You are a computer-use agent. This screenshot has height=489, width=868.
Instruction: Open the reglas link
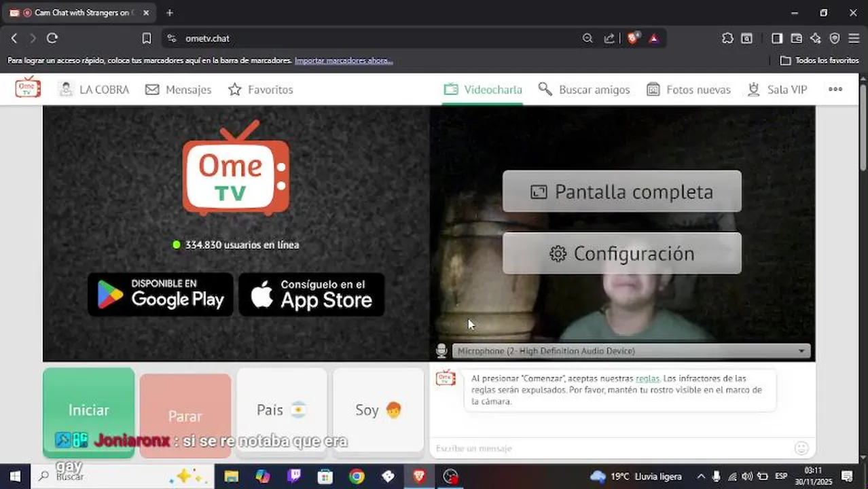coord(647,378)
